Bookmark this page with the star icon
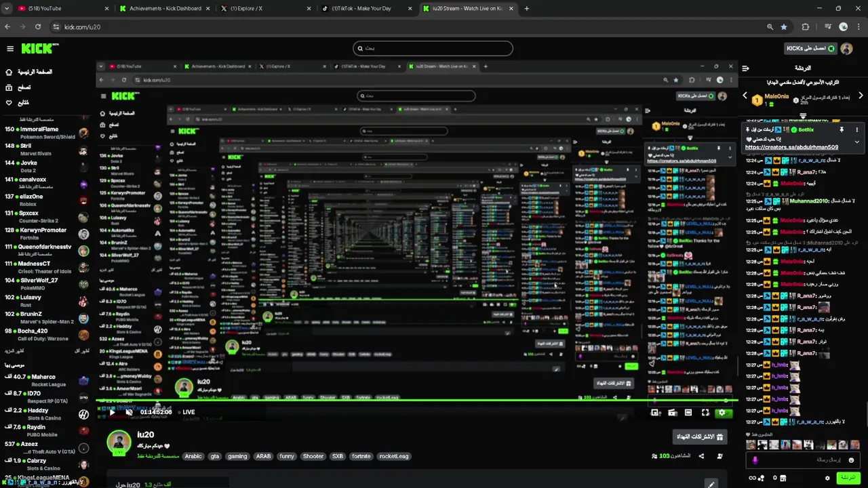This screenshot has height=488, width=868. tap(784, 26)
